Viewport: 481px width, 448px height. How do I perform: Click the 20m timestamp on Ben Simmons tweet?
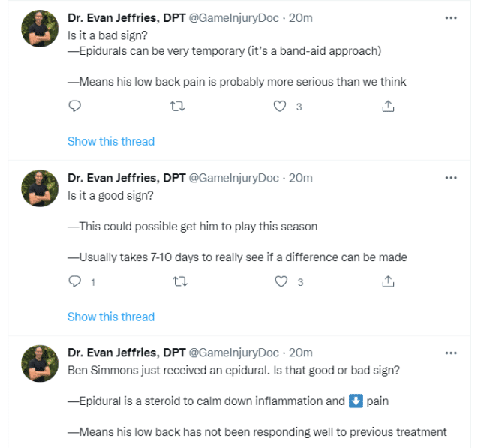click(302, 353)
